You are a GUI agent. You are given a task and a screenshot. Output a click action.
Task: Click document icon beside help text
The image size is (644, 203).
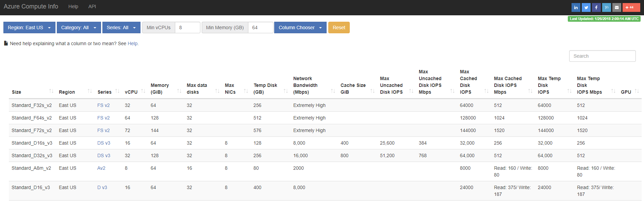6,43
